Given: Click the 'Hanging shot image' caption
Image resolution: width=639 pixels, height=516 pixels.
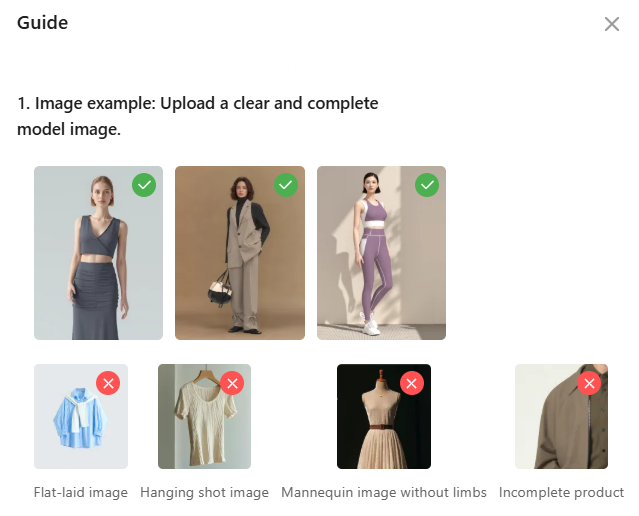Looking at the screenshot, I should [x=204, y=492].
